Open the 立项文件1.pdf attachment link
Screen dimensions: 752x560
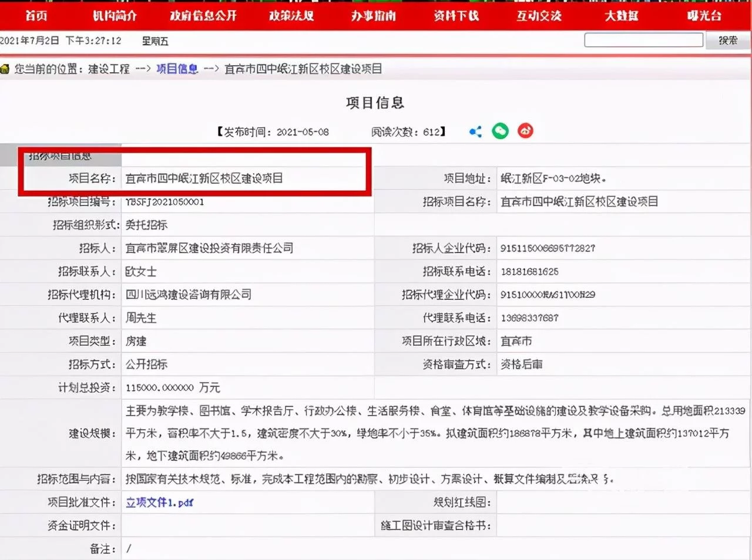click(x=159, y=502)
